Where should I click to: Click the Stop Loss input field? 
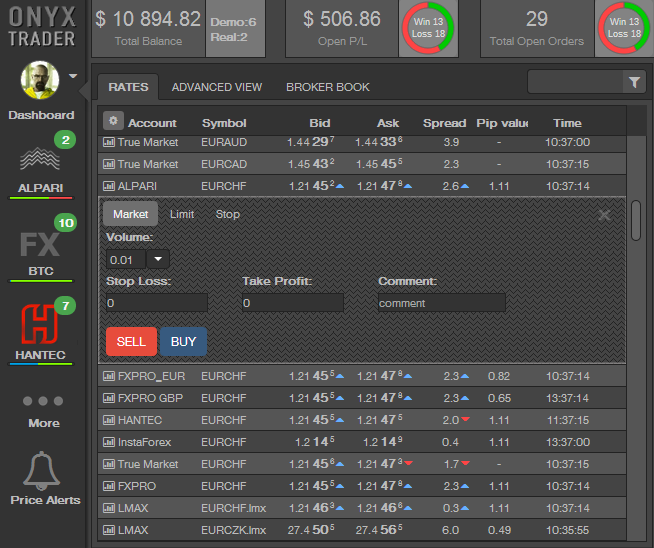tap(157, 303)
